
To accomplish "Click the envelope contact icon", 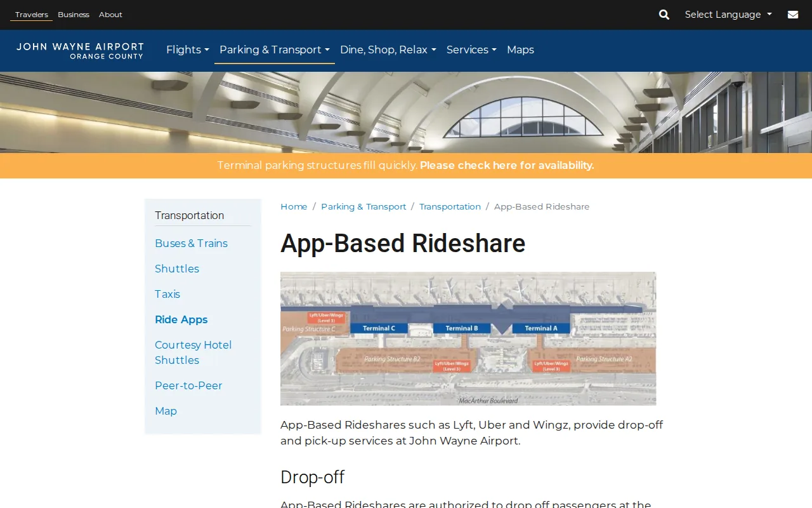I will (793, 15).
